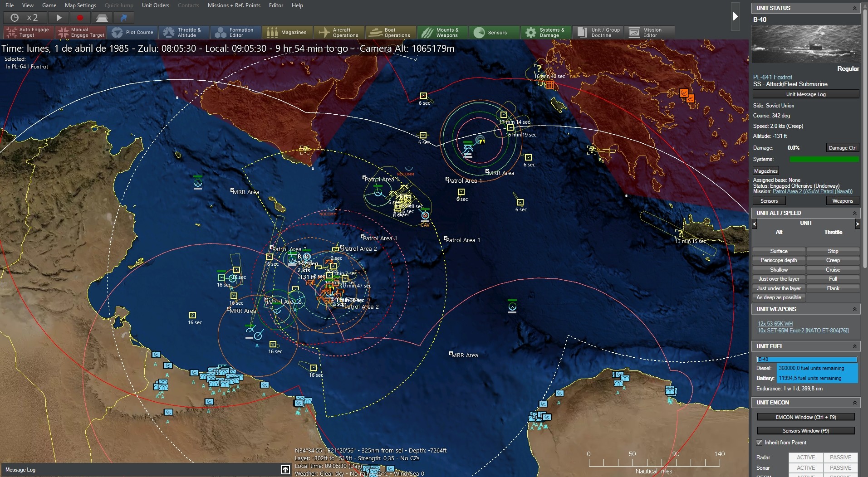This screenshot has height=477, width=868.
Task: Collapse the UNIT WEAPONS panel
Action: (x=855, y=309)
